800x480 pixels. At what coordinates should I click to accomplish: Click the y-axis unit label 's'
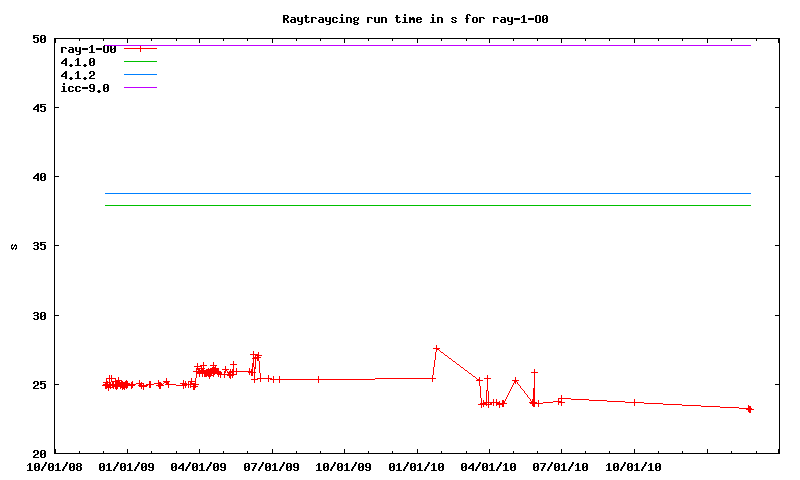click(14, 246)
